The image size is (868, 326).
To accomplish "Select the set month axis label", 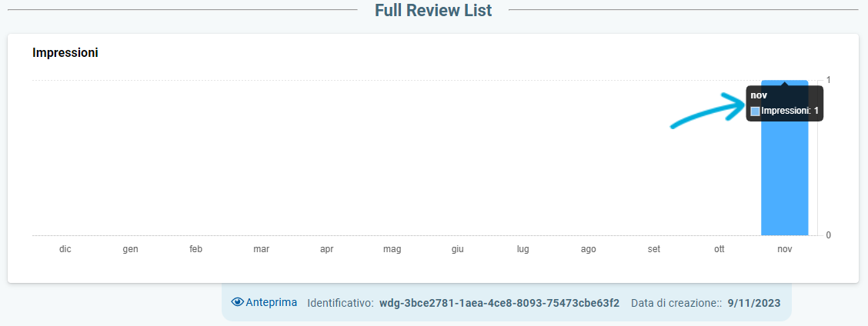I will pos(654,249).
